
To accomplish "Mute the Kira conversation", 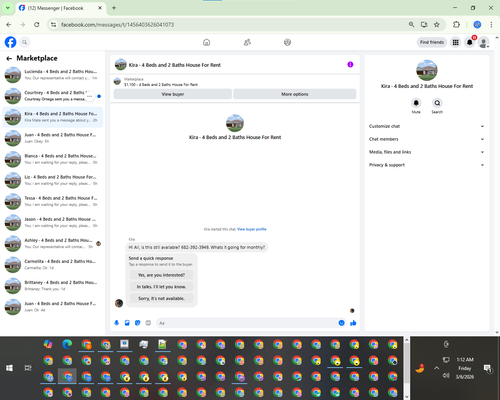I will [x=416, y=103].
